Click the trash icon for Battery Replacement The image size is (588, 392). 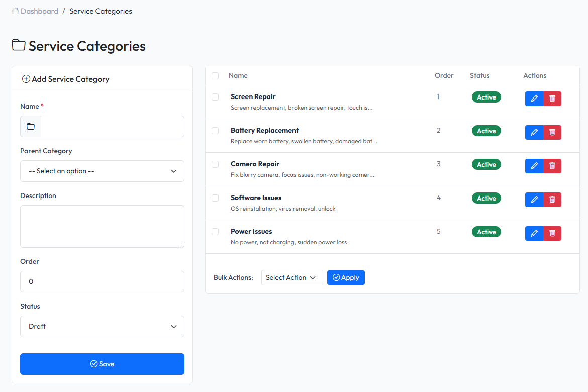pos(552,132)
